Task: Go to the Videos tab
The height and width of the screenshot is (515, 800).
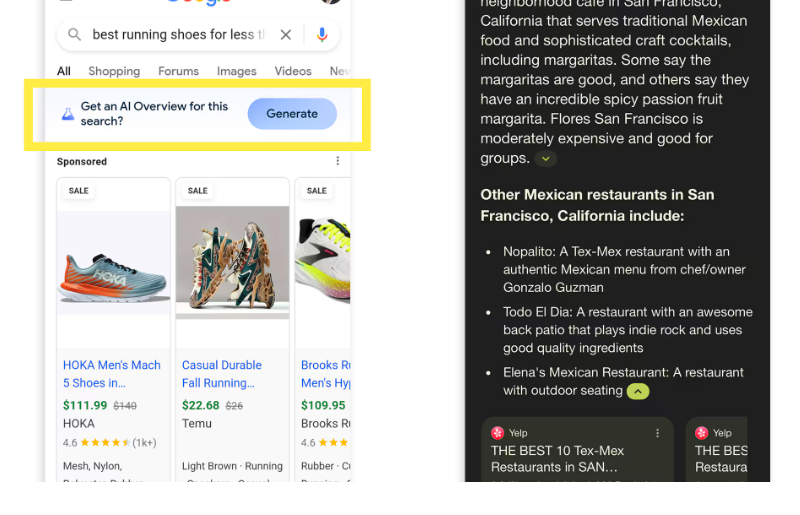Action: [x=293, y=71]
